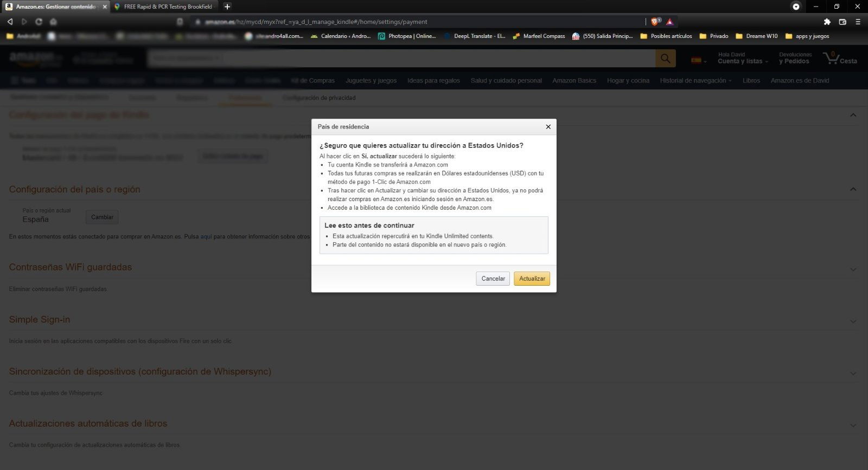Image resolution: width=868 pixels, height=470 pixels.
Task: Open the browser hamburger menu
Action: tap(858, 22)
